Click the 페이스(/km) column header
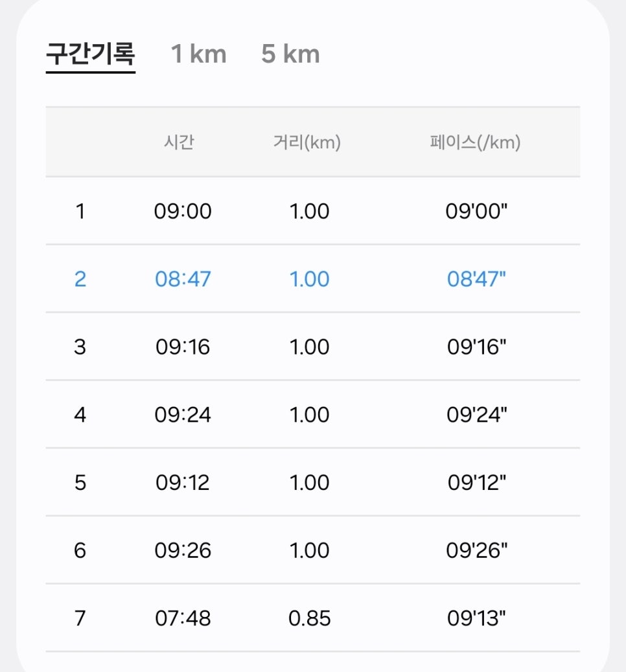The width and height of the screenshot is (626, 672). [475, 142]
